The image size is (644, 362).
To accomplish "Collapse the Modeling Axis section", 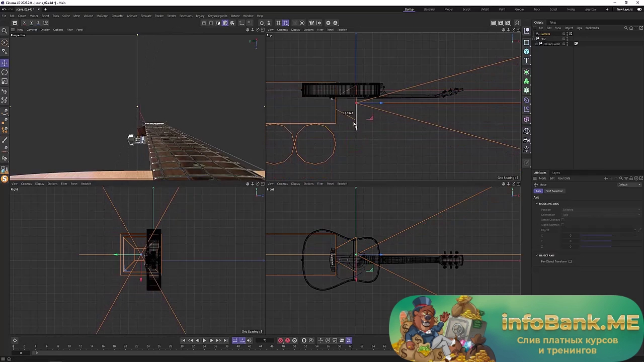I will click(x=537, y=204).
